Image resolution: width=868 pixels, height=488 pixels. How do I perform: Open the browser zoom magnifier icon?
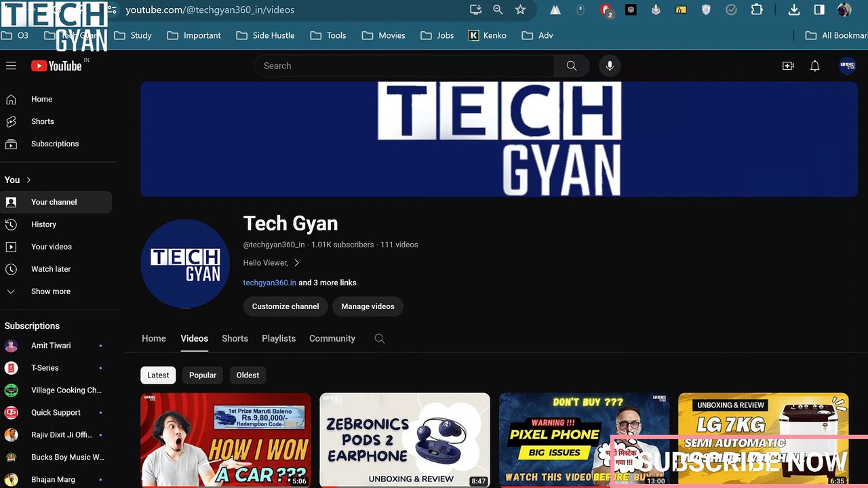pos(498,9)
